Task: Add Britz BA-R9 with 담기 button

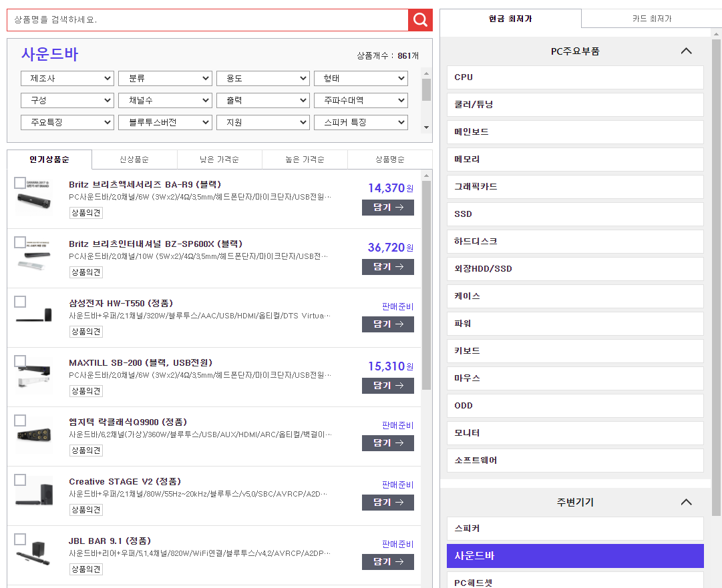Action: [x=387, y=208]
